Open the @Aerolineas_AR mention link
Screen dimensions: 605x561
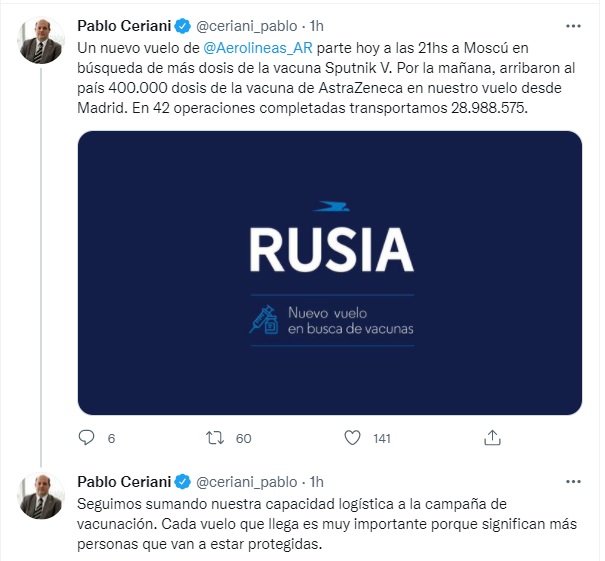pos(257,48)
